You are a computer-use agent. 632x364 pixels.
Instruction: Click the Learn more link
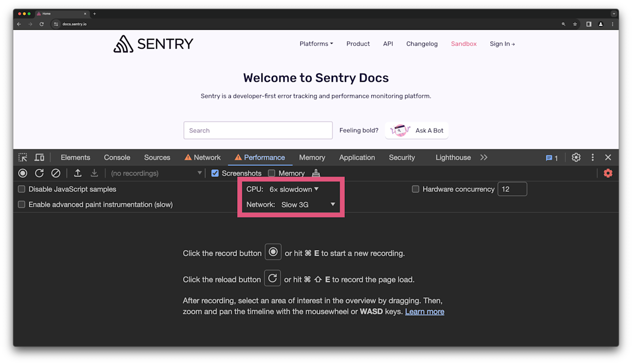(x=424, y=312)
